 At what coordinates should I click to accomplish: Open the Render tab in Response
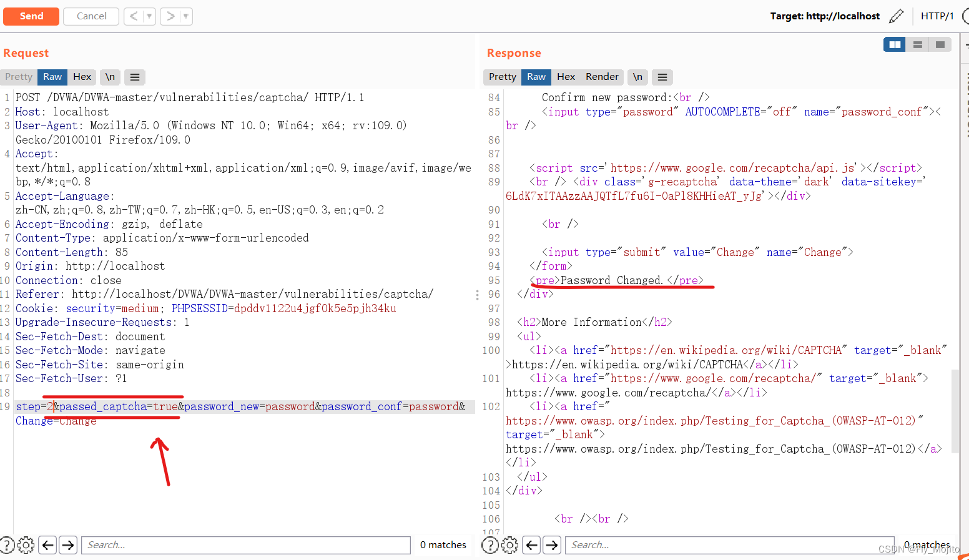[601, 77]
